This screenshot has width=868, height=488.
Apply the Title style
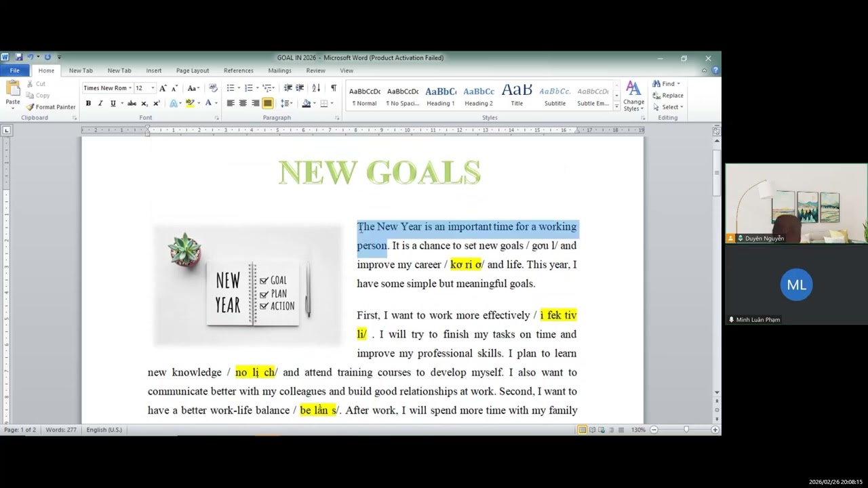[x=517, y=96]
